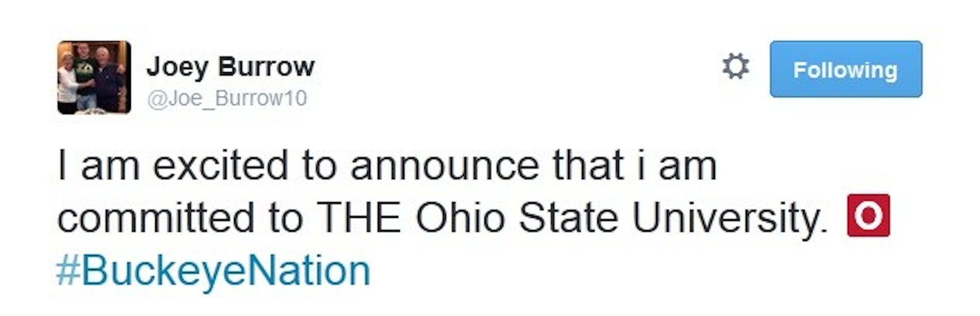Click the capital "I" starting the tweet
The height and width of the screenshot is (316, 980).
[x=62, y=166]
